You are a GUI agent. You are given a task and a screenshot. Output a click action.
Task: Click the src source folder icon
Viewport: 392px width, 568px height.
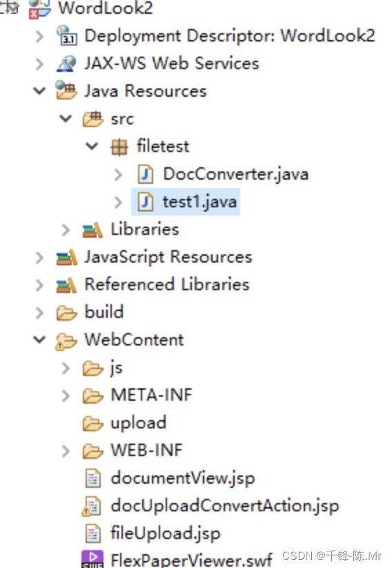pos(93,119)
